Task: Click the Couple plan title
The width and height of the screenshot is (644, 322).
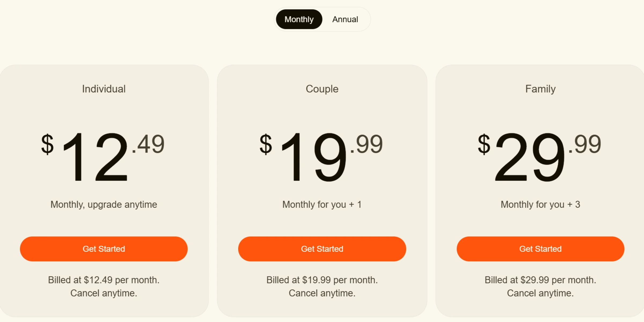Action: [x=322, y=89]
